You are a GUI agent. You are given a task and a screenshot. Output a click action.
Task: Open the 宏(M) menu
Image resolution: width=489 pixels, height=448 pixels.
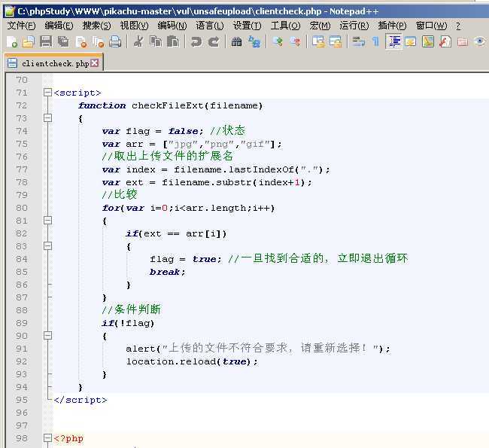click(320, 26)
